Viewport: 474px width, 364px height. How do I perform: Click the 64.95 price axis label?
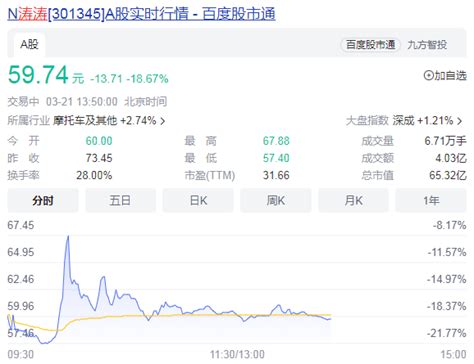(21, 252)
